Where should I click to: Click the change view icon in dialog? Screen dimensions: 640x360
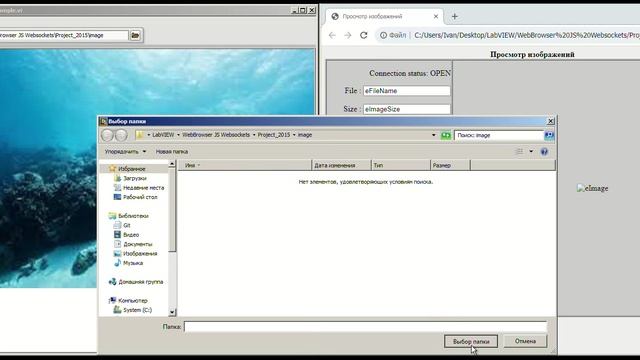(x=520, y=151)
